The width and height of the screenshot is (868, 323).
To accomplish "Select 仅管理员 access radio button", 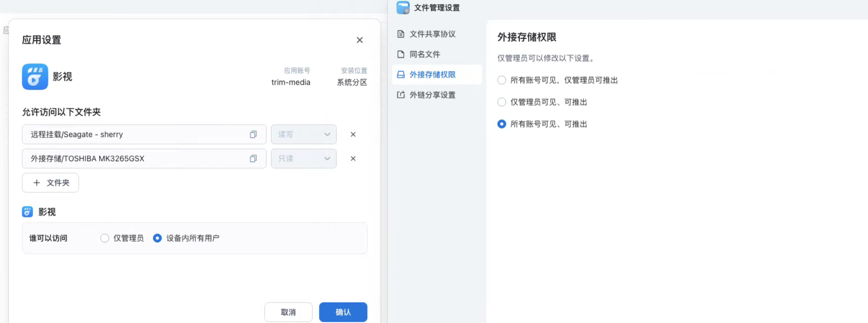I will [104, 238].
